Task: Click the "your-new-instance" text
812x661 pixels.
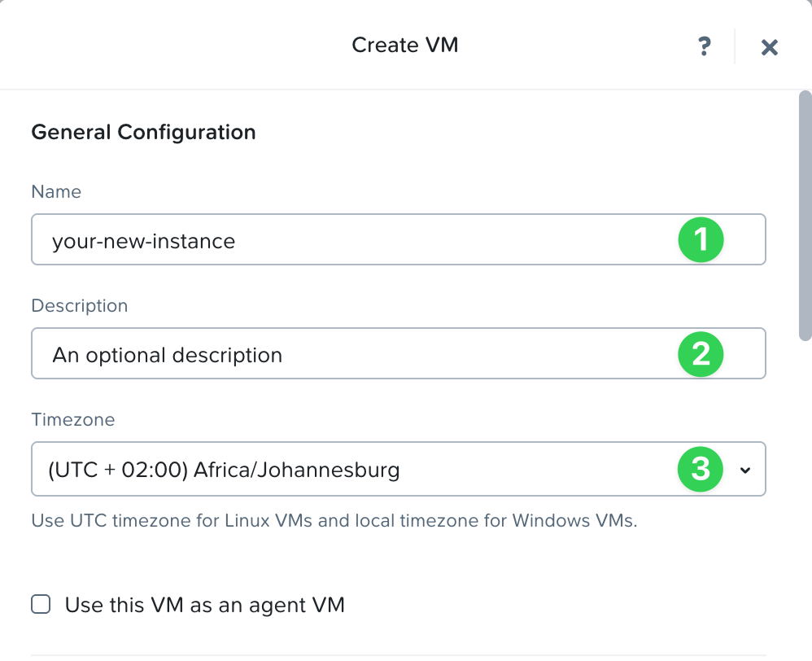Action: pyautogui.click(x=143, y=241)
